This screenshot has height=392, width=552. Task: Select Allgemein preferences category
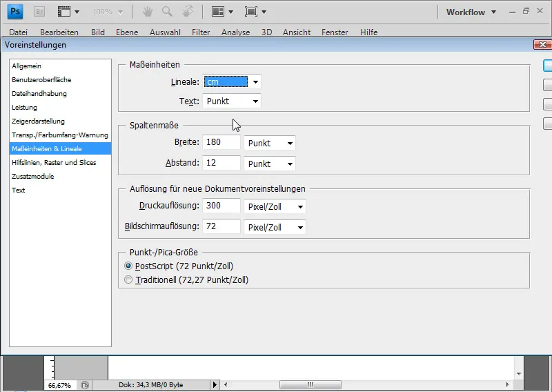60,66
